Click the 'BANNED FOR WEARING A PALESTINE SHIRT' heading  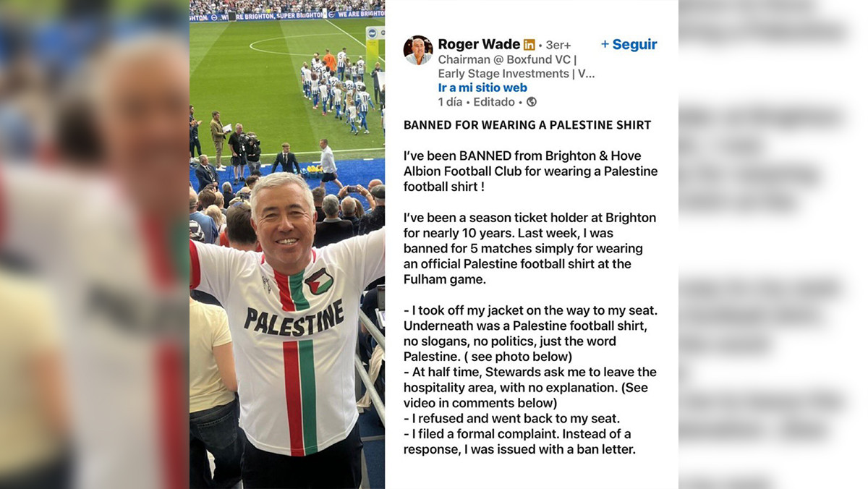tap(527, 125)
